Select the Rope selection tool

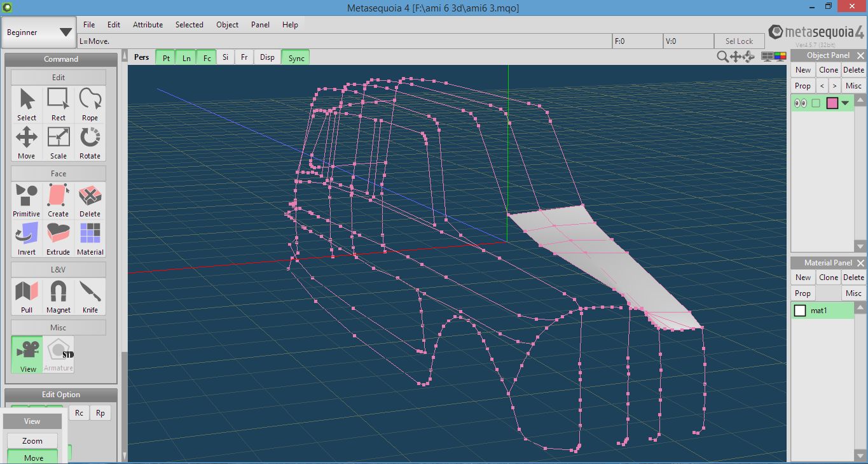90,104
